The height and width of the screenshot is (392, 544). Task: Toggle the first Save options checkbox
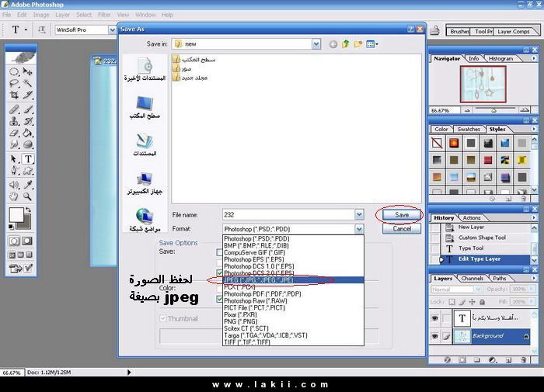[x=219, y=252]
